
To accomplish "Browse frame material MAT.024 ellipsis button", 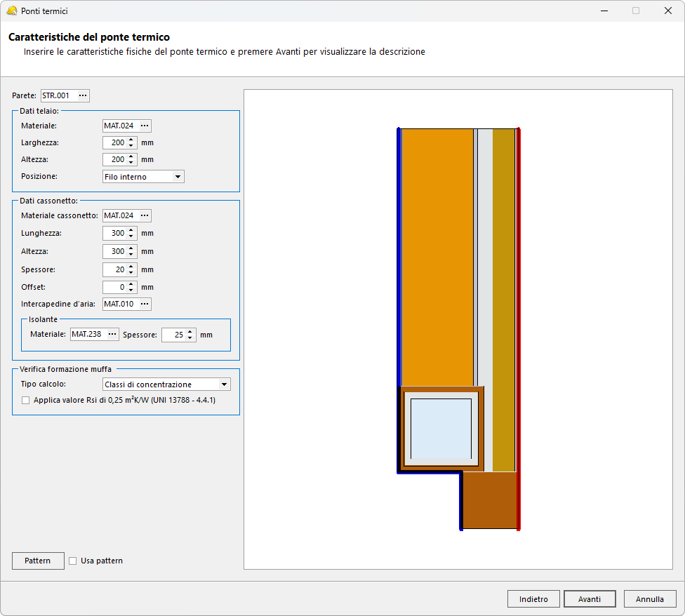I will (144, 126).
